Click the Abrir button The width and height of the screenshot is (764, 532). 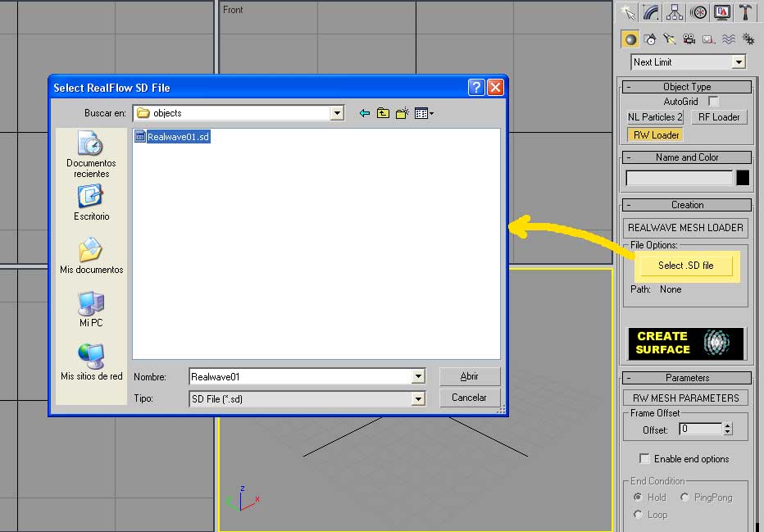point(469,376)
